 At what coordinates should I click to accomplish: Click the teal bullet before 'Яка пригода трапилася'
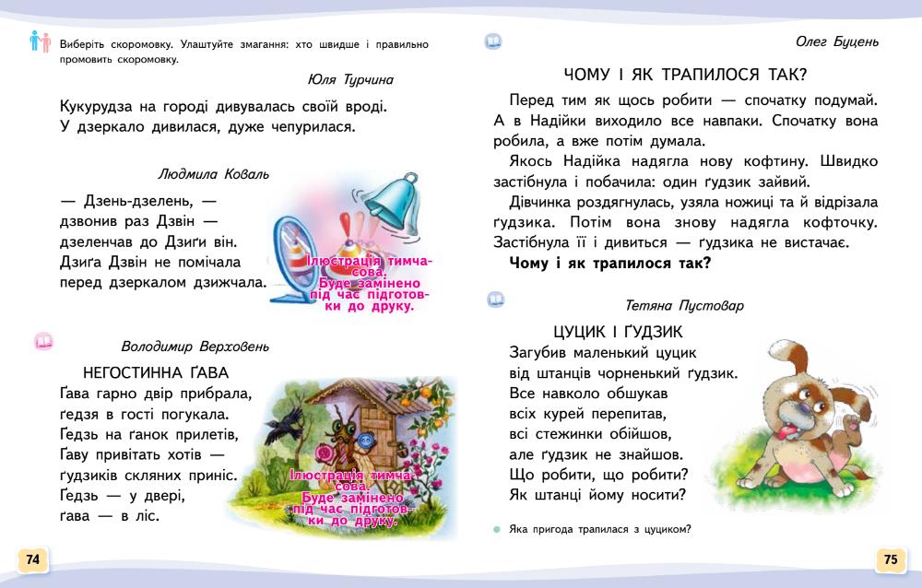[497, 529]
